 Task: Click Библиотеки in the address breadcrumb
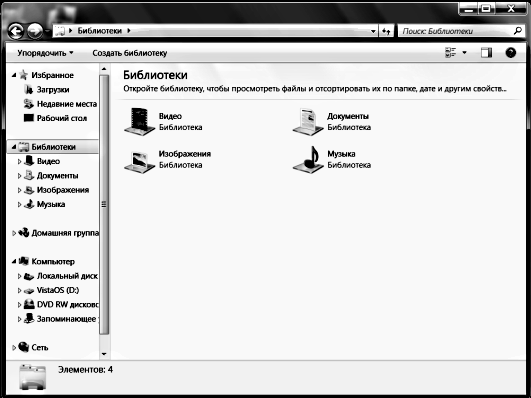click(100, 31)
